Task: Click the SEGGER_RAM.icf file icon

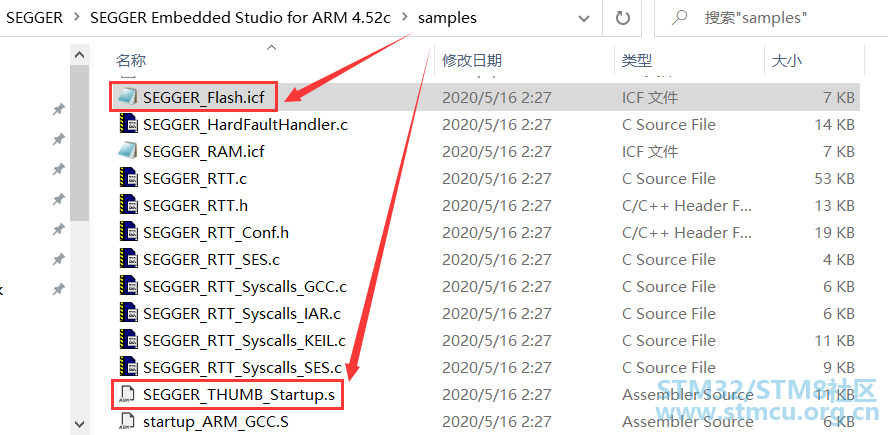Action: coord(128,151)
